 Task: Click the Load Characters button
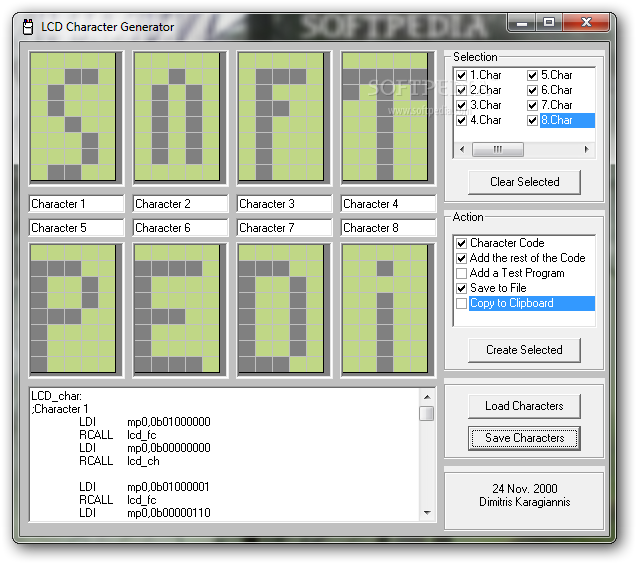pos(524,406)
